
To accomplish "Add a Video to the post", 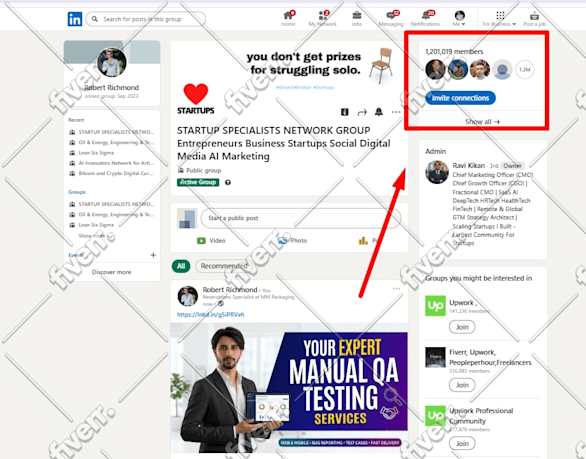I will [211, 241].
